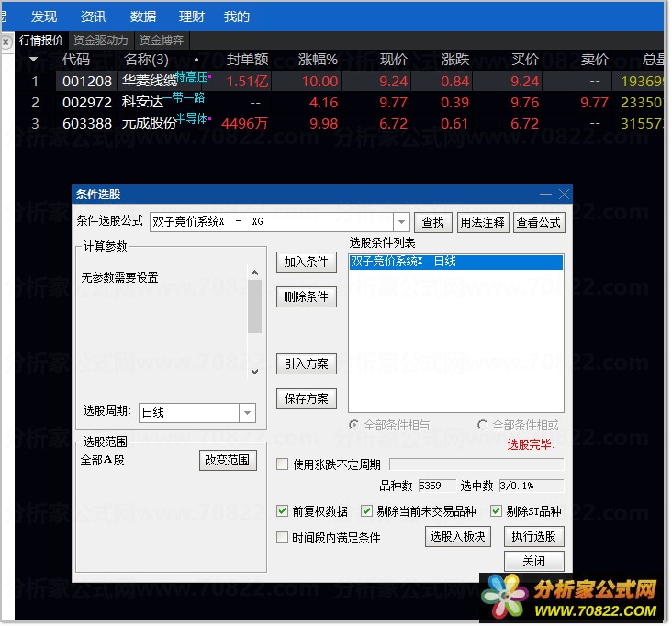Enable 使用涨跌不定周期 checkbox
The height and width of the screenshot is (626, 672).
[x=282, y=464]
